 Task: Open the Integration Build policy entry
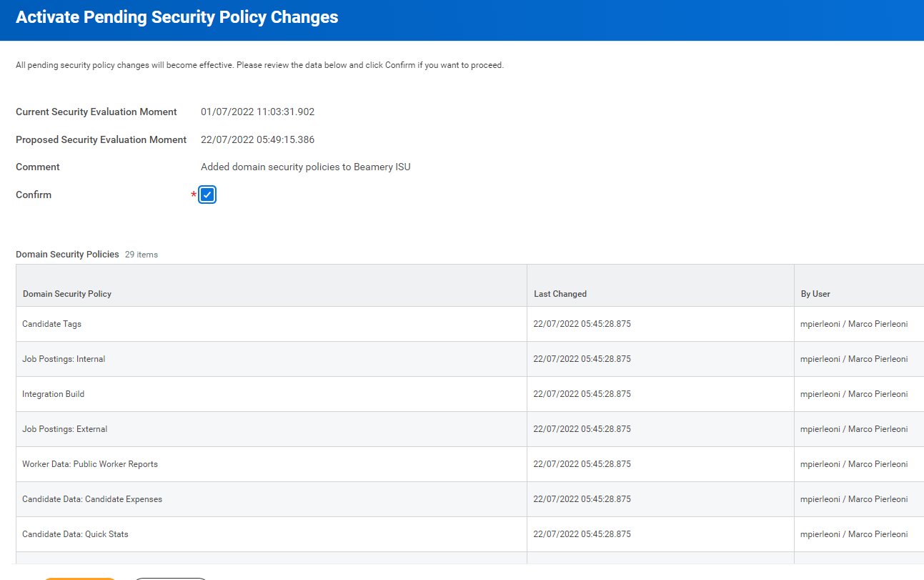point(54,394)
